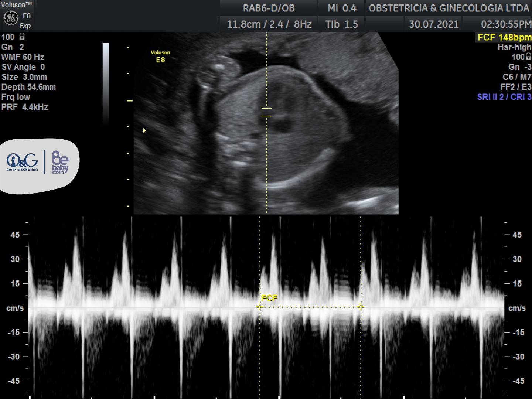Click the yellow focal zone arrow marker

pos(144,130)
